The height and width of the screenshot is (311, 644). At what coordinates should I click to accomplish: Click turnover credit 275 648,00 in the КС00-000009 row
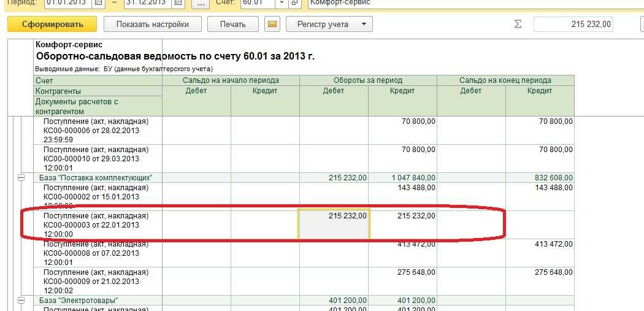pyautogui.click(x=416, y=272)
